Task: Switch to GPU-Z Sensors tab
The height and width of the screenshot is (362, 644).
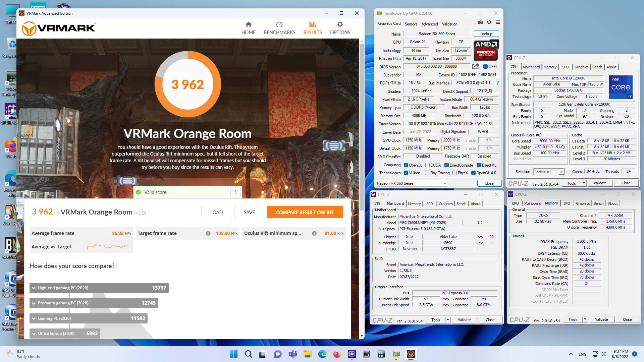Action: [411, 24]
